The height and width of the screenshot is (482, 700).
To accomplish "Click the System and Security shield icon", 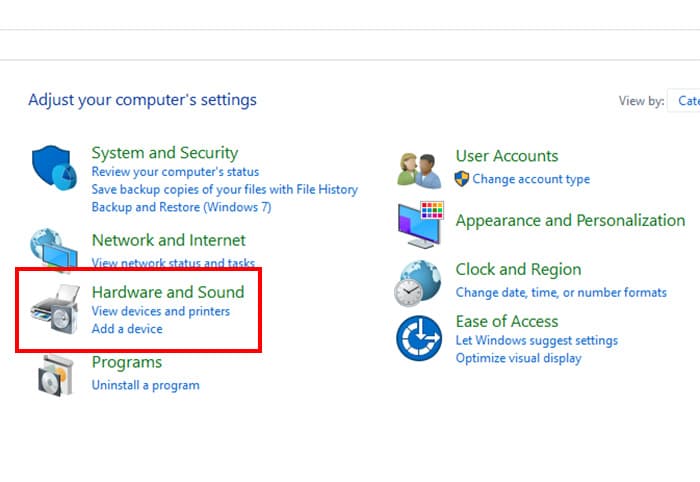I will (54, 167).
